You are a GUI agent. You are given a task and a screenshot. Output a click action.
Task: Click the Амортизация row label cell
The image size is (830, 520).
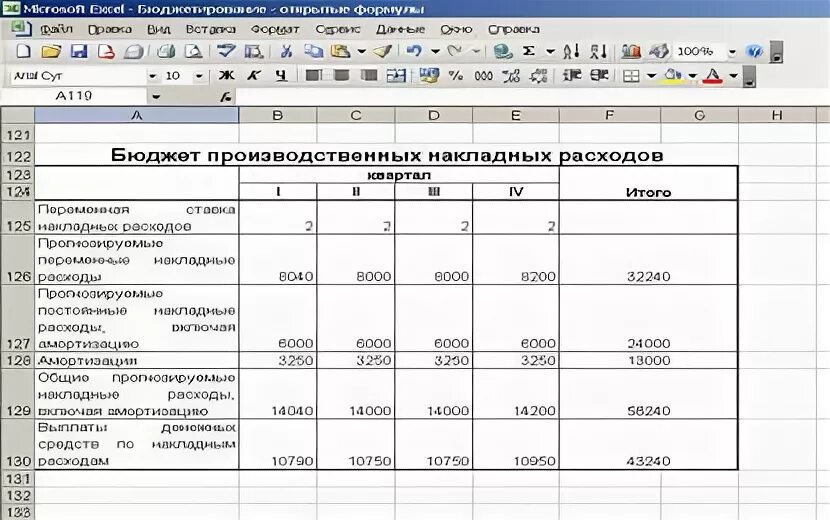137,360
